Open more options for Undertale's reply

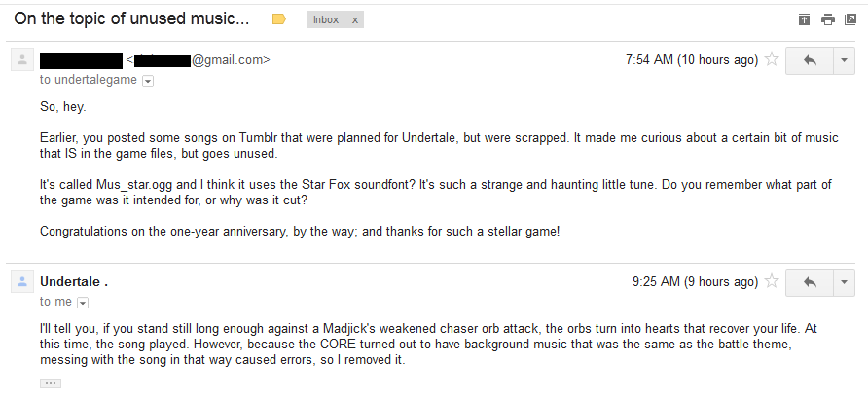pos(843,282)
